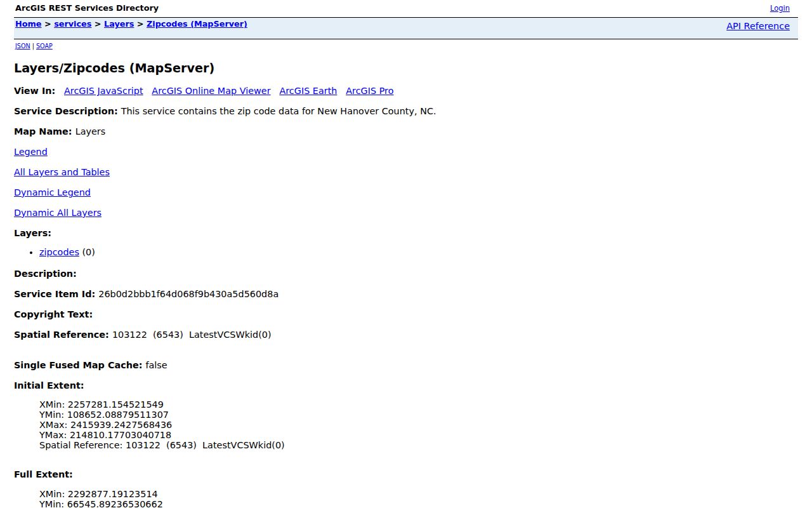Click the Full Extent heading

[43, 474]
